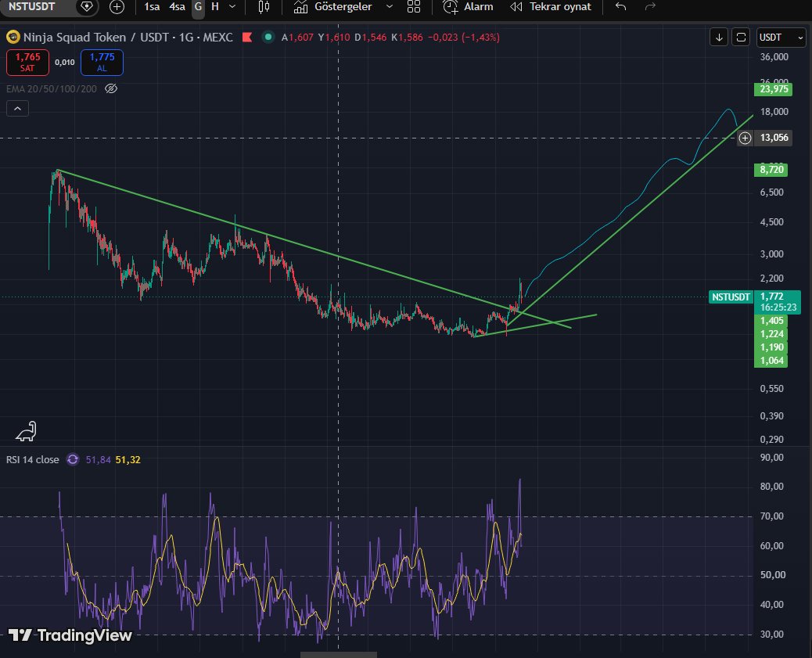Viewport: 812px width, 658px height.
Task: Click the 51,32 yellow RSI value
Action: (128, 459)
